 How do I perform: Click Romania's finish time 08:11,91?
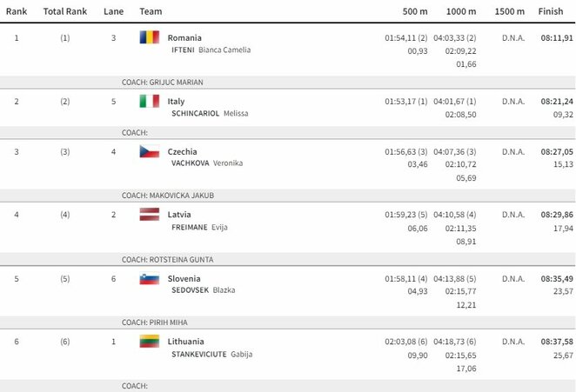[557, 38]
